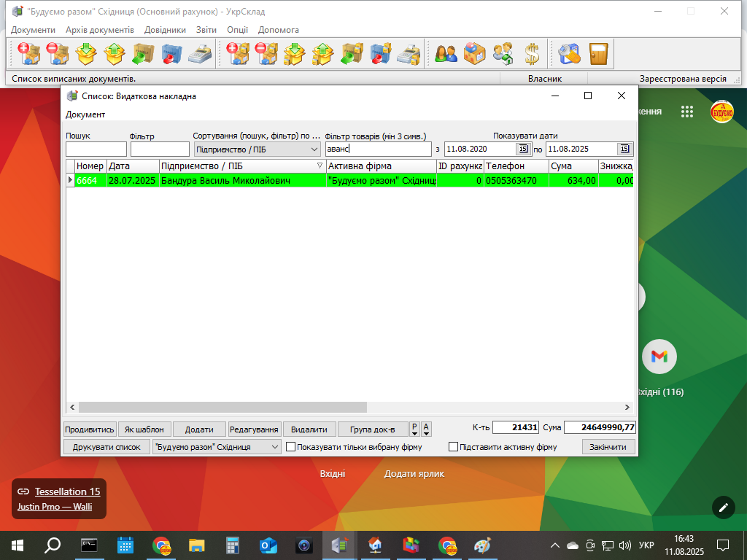Open the 'P' dropdown arrow button
Screen dimensions: 747x560
[x=414, y=429]
